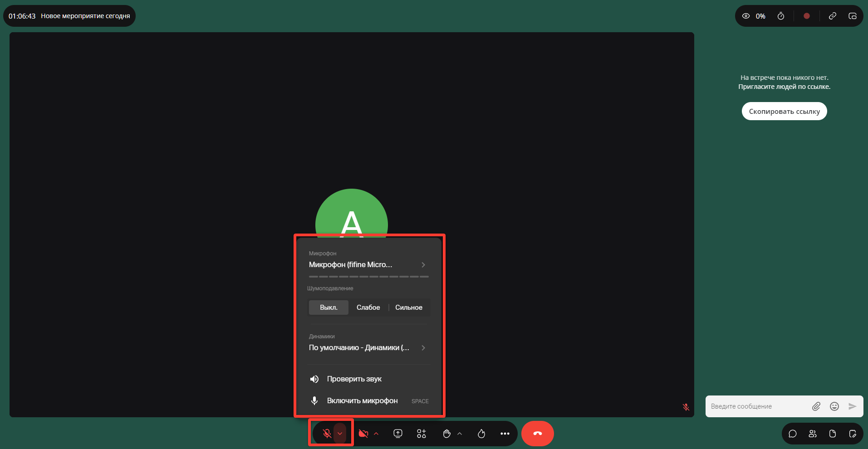Viewport: 868px width, 449px height.
Task: Open the stopwatch timer
Action: pyautogui.click(x=781, y=16)
